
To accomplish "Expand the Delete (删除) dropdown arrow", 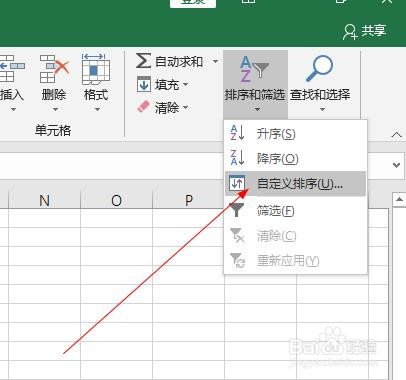I will (55, 109).
